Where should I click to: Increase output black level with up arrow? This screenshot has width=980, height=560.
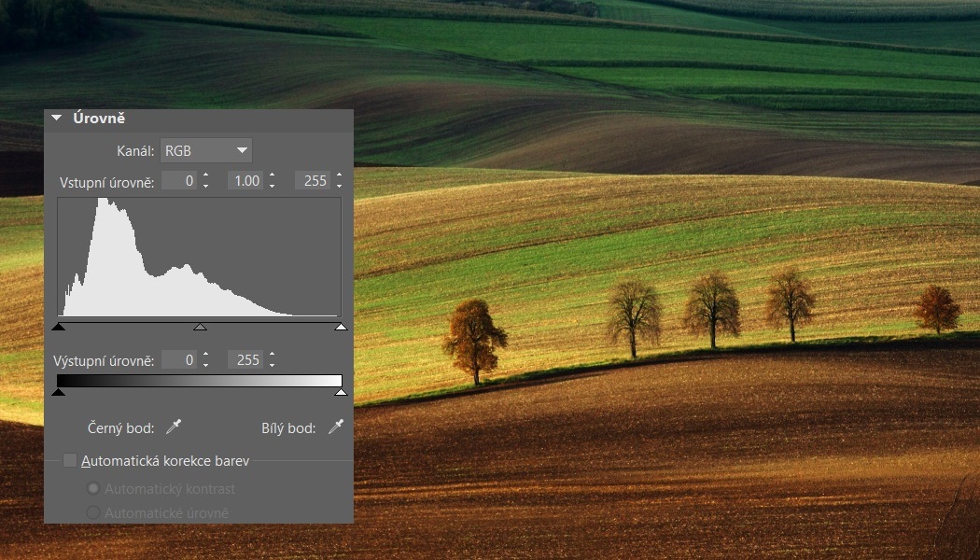pyautogui.click(x=205, y=355)
